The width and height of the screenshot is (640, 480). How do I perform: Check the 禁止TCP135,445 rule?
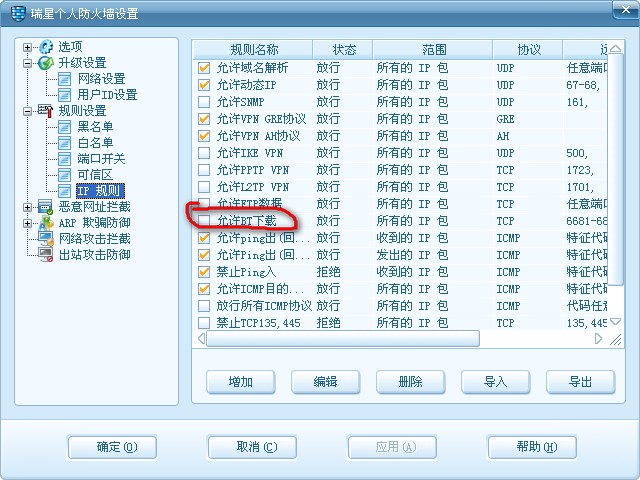(x=204, y=323)
